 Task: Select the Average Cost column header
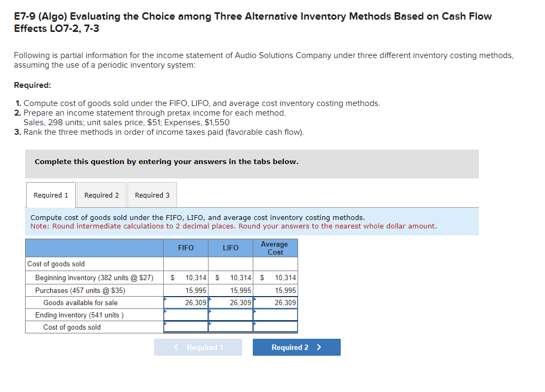(275, 247)
